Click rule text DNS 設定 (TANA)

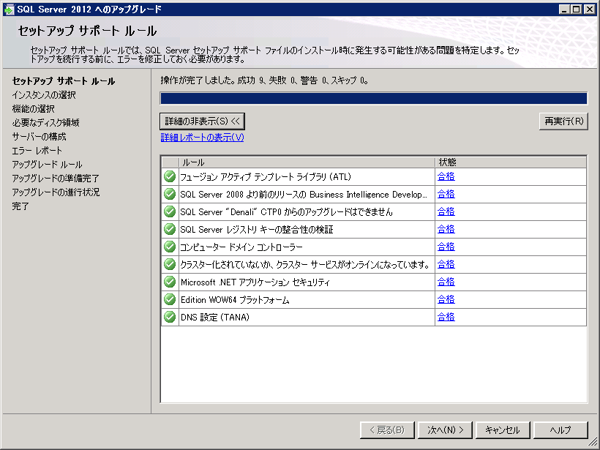[x=215, y=318]
